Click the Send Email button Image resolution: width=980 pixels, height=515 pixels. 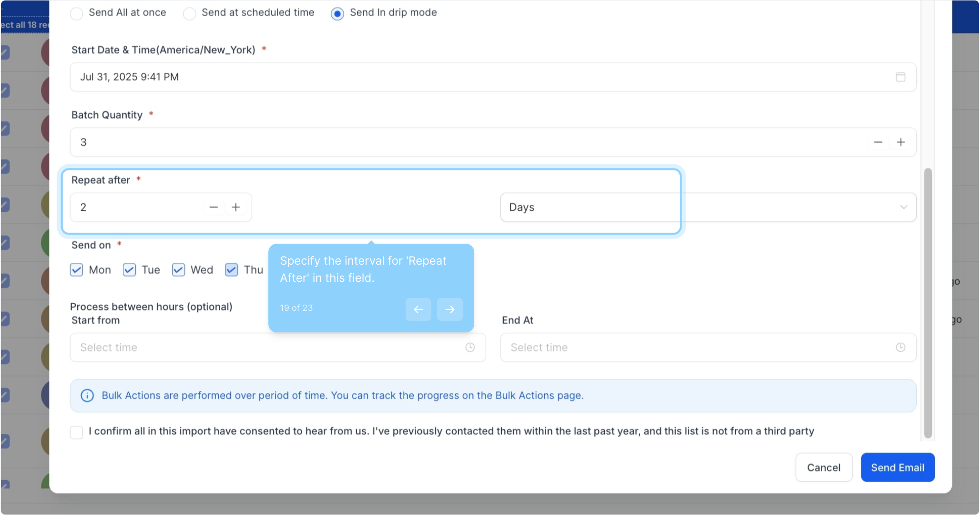tap(897, 467)
